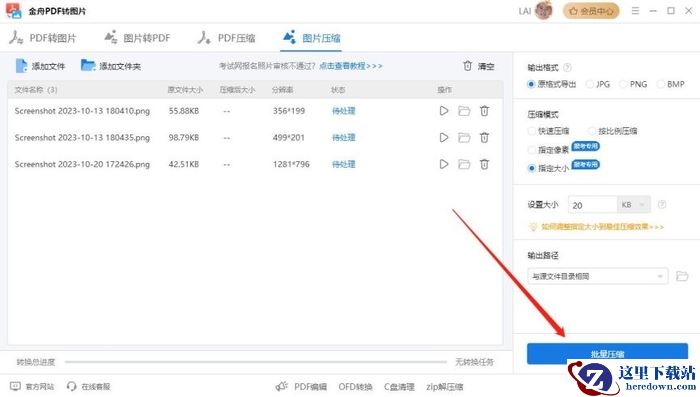Open 在线客服 online support
Image resolution: width=700 pixels, height=397 pixels.
click(x=88, y=386)
